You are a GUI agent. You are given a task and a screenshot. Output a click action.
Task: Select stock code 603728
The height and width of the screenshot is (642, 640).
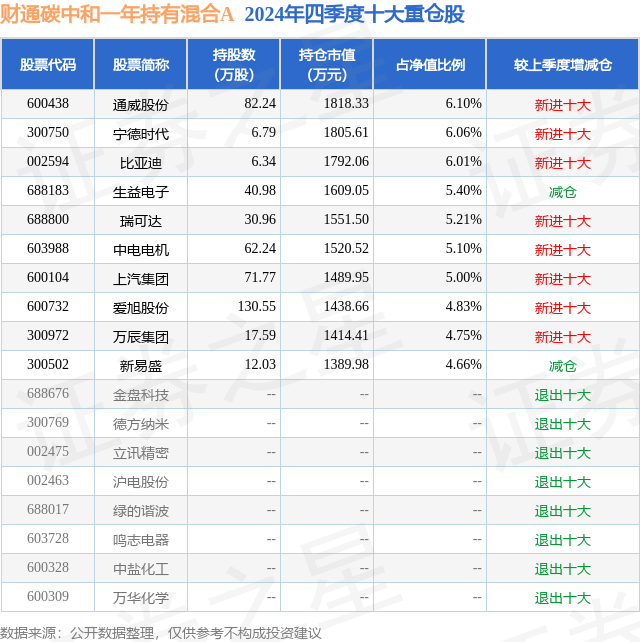tap(48, 540)
